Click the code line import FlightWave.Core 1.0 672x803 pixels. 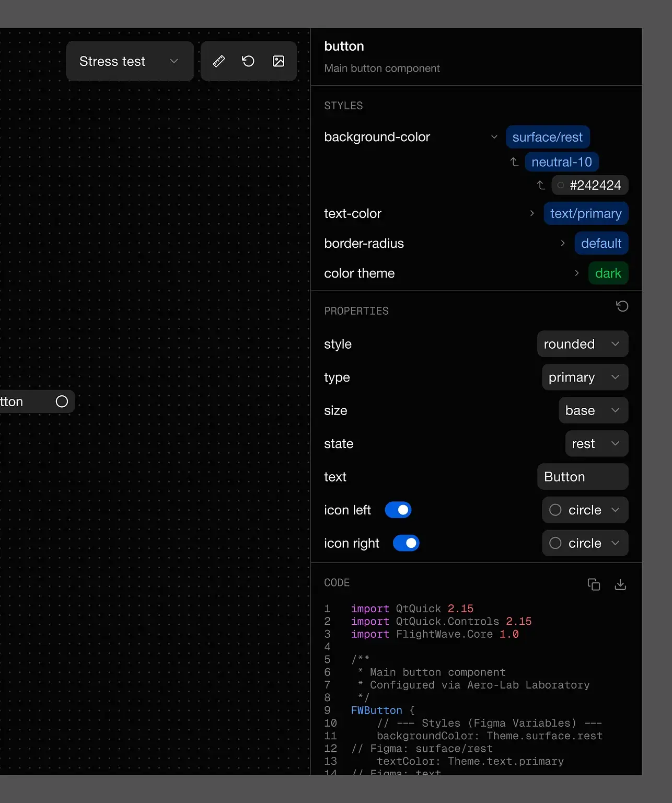[x=435, y=634]
